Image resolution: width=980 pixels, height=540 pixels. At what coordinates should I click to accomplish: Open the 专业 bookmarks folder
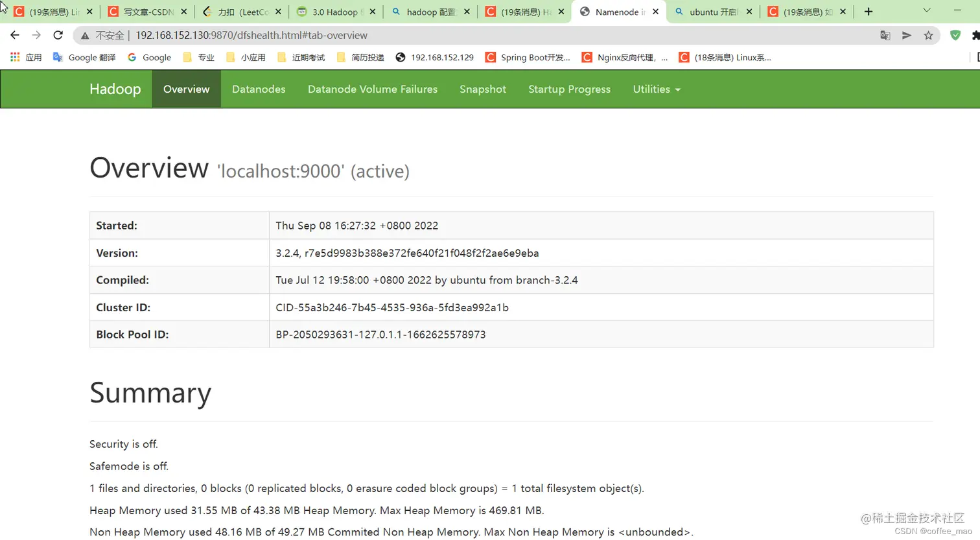coord(198,58)
